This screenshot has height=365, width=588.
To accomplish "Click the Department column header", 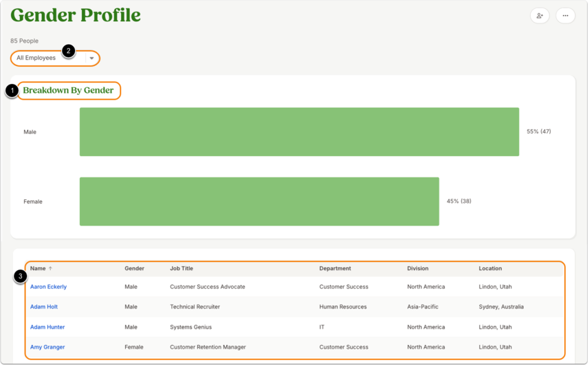I will [x=335, y=268].
